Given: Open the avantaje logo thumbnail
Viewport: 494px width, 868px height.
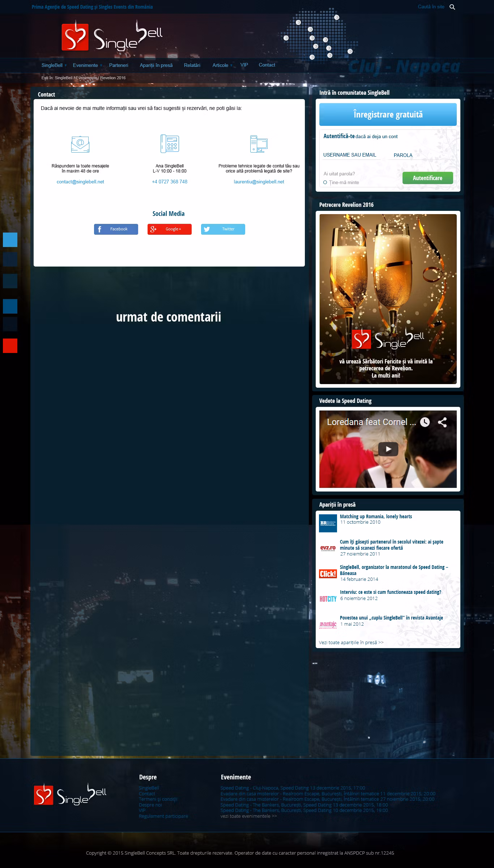Looking at the screenshot, I should click(328, 624).
